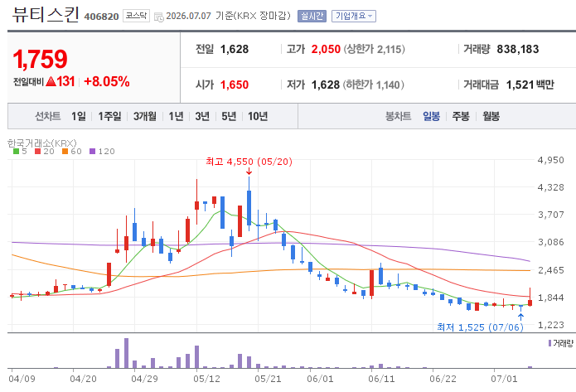Click the tallest volume bar before 04/29

(126, 353)
